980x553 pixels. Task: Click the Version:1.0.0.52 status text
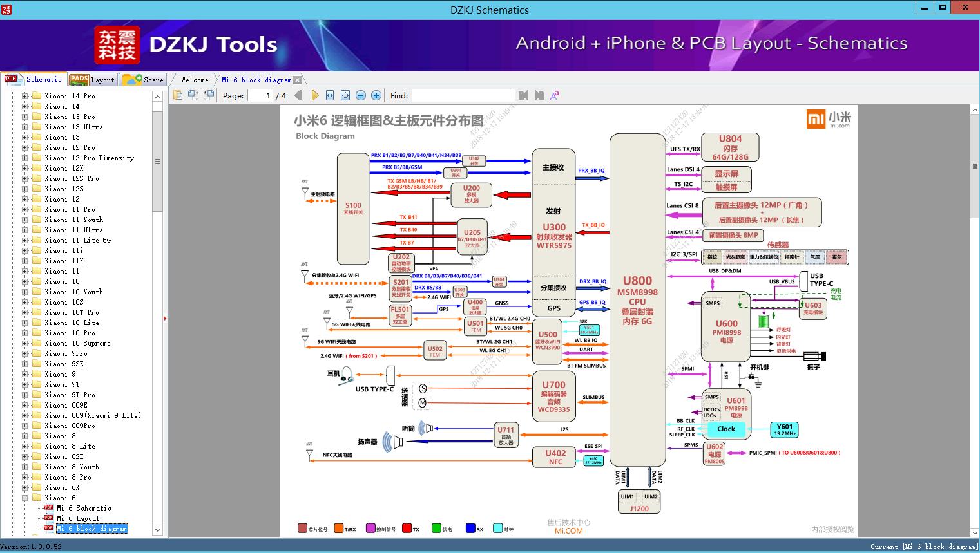[x=32, y=547]
